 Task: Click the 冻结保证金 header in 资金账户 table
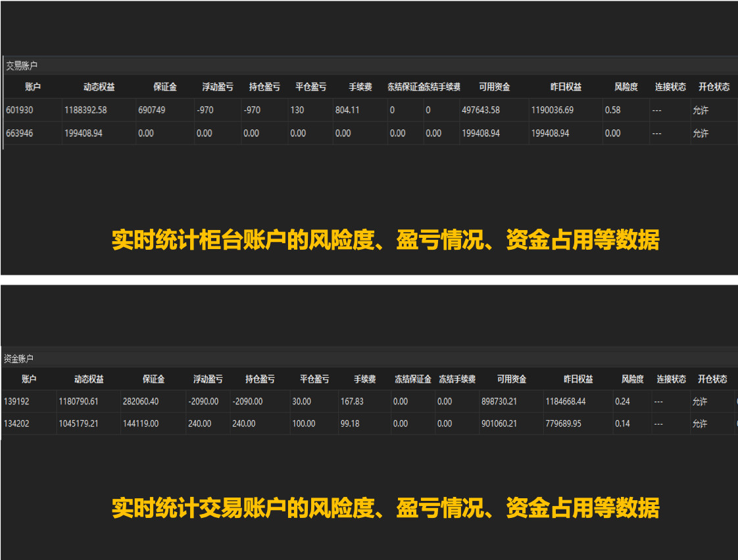coord(412,379)
